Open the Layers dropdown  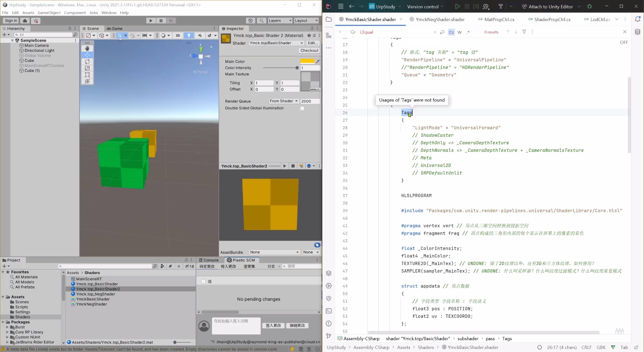[280, 20]
